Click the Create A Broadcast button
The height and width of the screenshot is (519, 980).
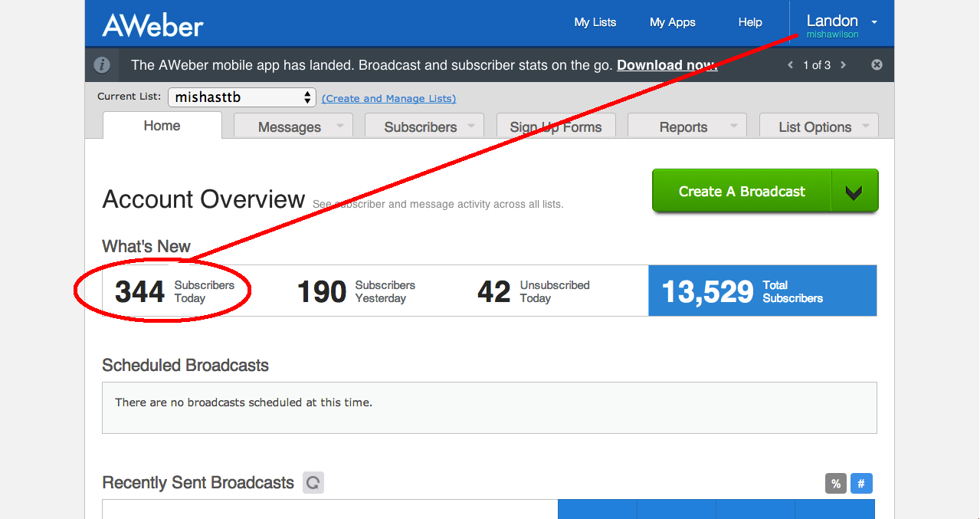coord(741,192)
